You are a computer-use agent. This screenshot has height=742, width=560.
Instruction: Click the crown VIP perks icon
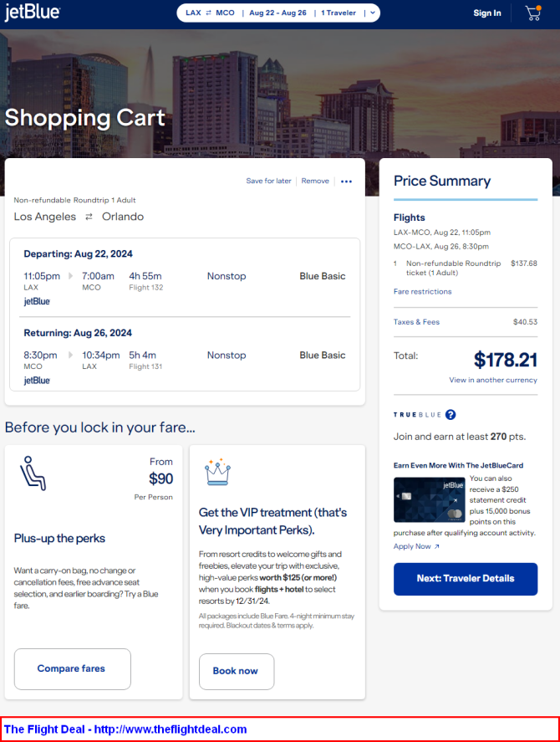click(x=217, y=473)
